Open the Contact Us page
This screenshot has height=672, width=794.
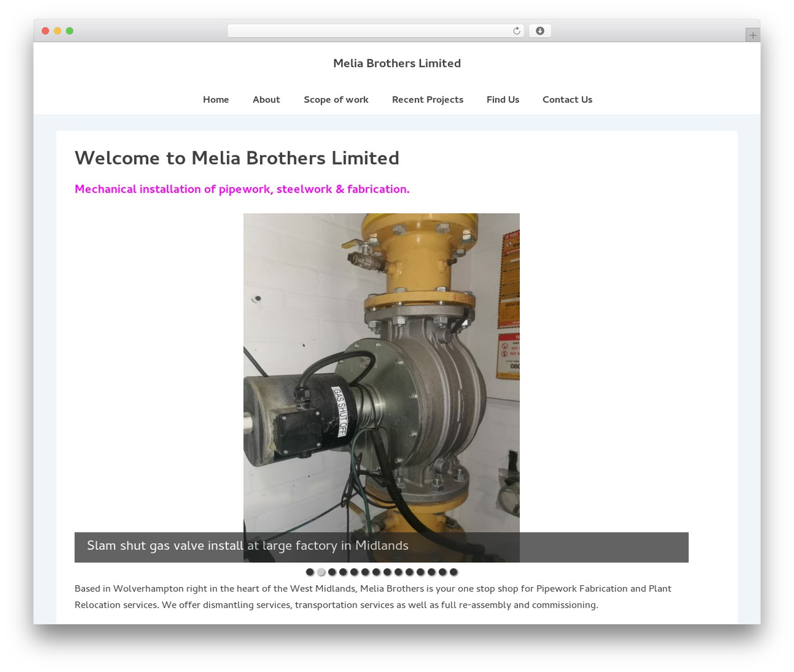568,100
